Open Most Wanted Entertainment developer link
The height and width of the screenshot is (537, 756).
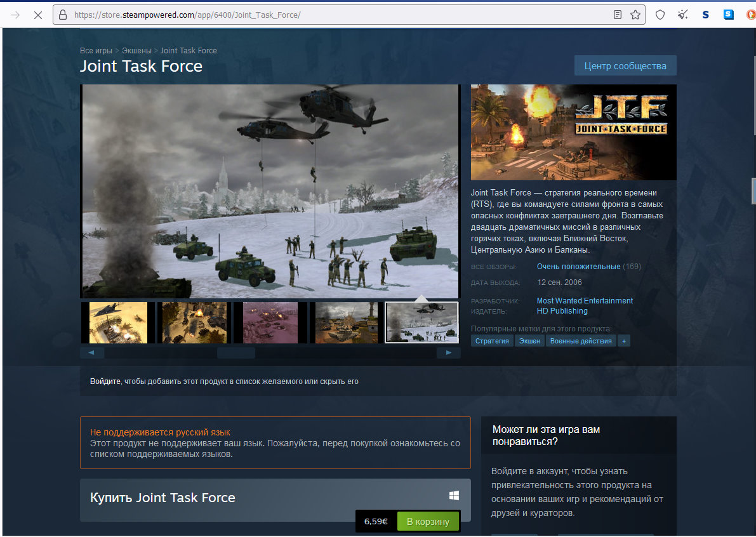[x=585, y=301]
